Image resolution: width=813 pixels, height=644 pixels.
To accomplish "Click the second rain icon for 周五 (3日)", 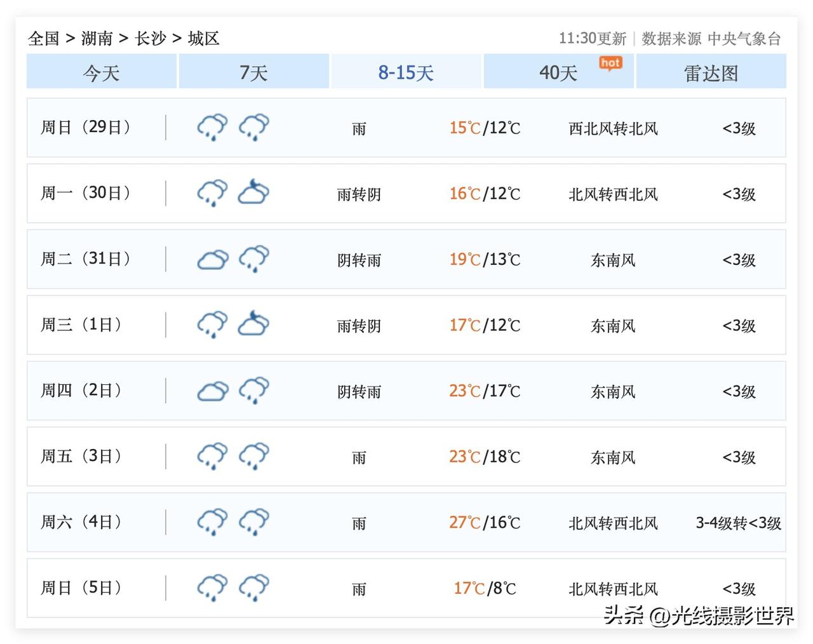I will point(253,456).
